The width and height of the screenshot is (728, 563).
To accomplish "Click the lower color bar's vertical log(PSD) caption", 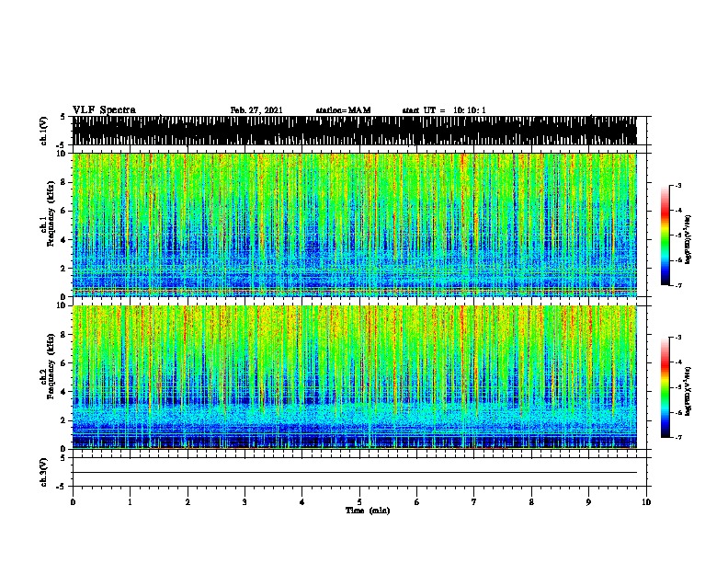I will tap(688, 391).
